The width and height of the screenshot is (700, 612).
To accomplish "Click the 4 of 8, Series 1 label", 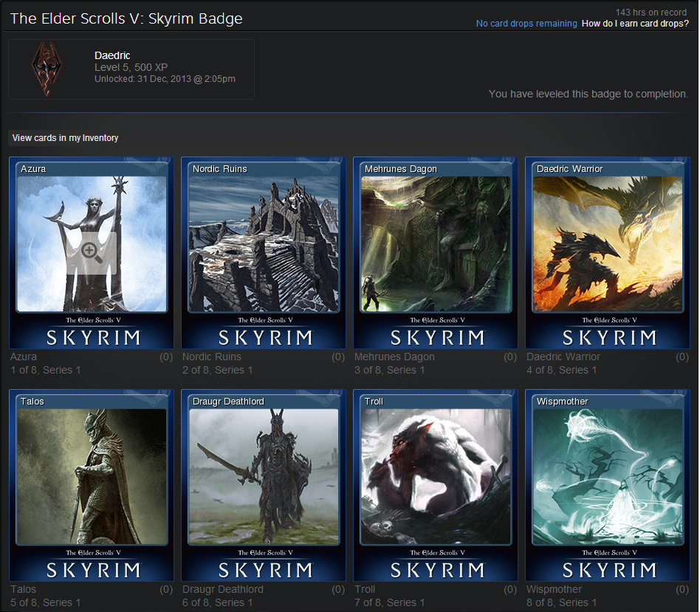I will coord(562,370).
